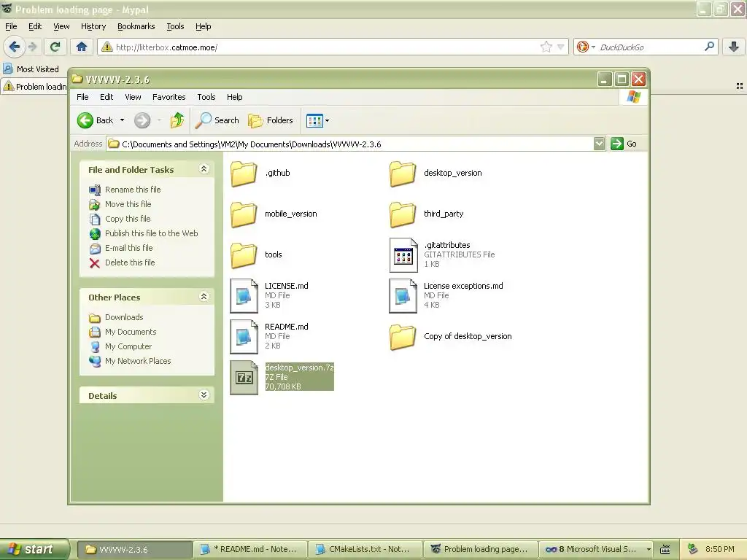Image resolution: width=747 pixels, height=560 pixels.
Task: Select the desktop_version.7z archive icon
Action: pyautogui.click(x=244, y=378)
